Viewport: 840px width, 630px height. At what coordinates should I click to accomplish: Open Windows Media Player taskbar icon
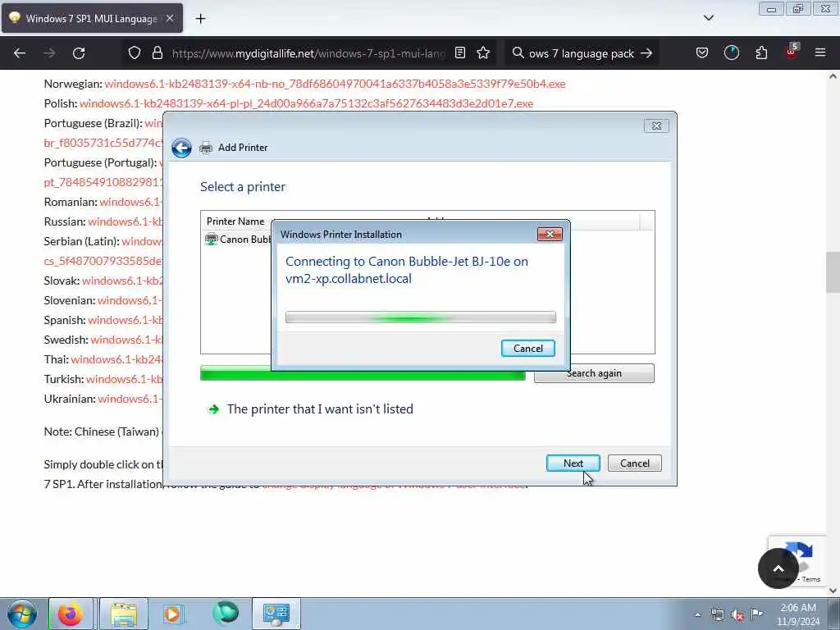(173, 614)
